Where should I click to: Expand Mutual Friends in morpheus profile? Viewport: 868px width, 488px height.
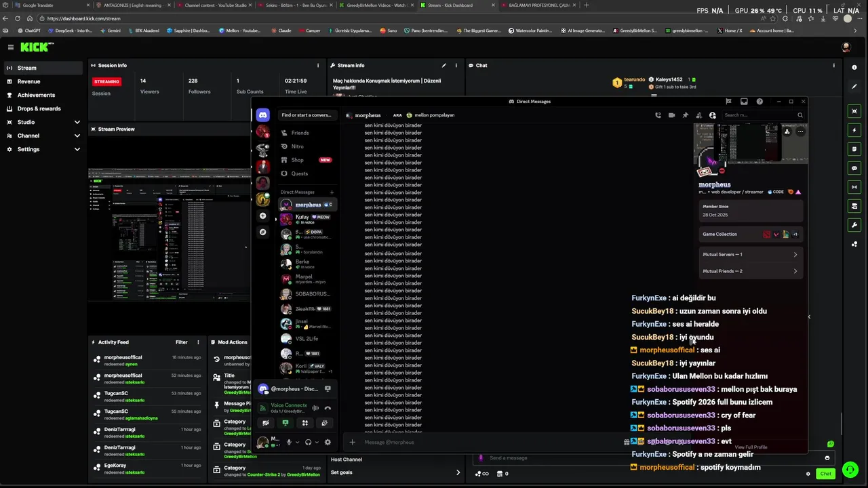click(750, 271)
